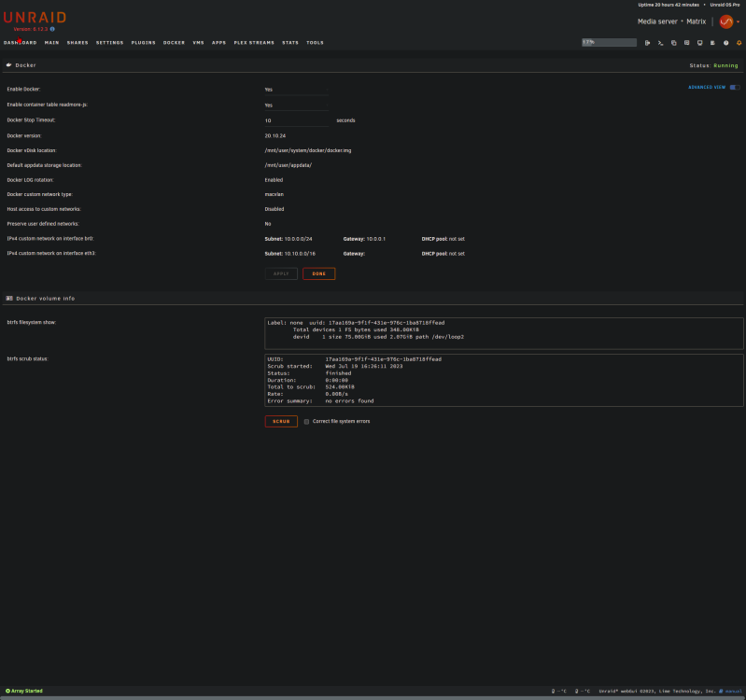746x700 pixels.
Task: Open the system log icon
Action: pos(712,43)
